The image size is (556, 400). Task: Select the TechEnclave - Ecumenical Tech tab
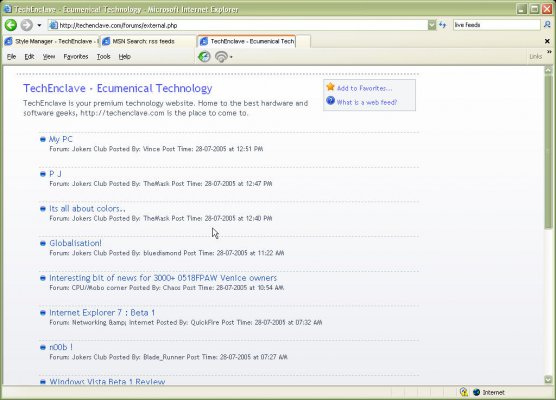(x=247, y=41)
